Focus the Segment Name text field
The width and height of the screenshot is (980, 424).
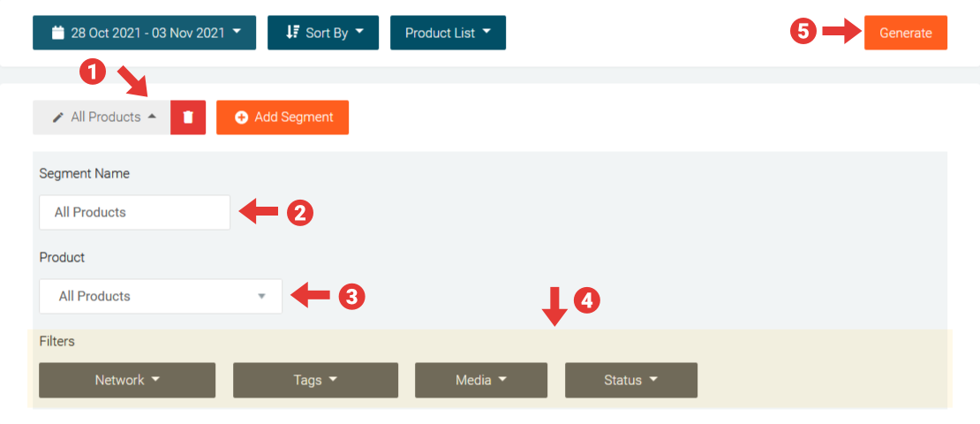pos(134,213)
